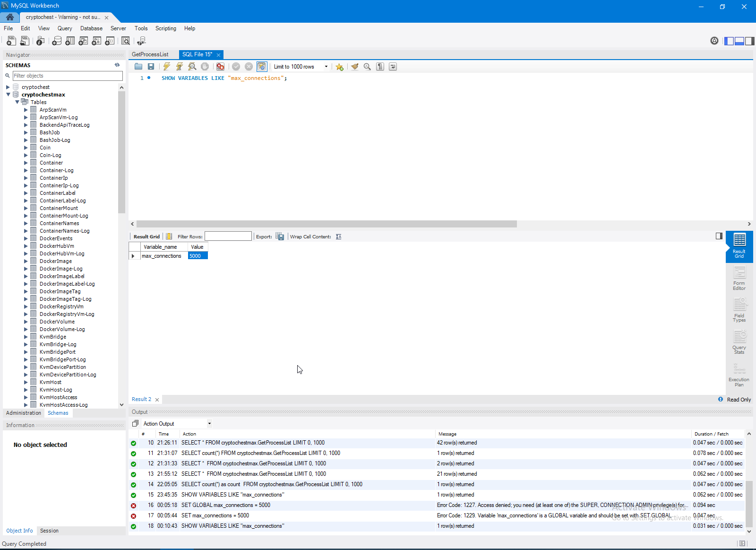Save snippet with the star icon

[339, 67]
